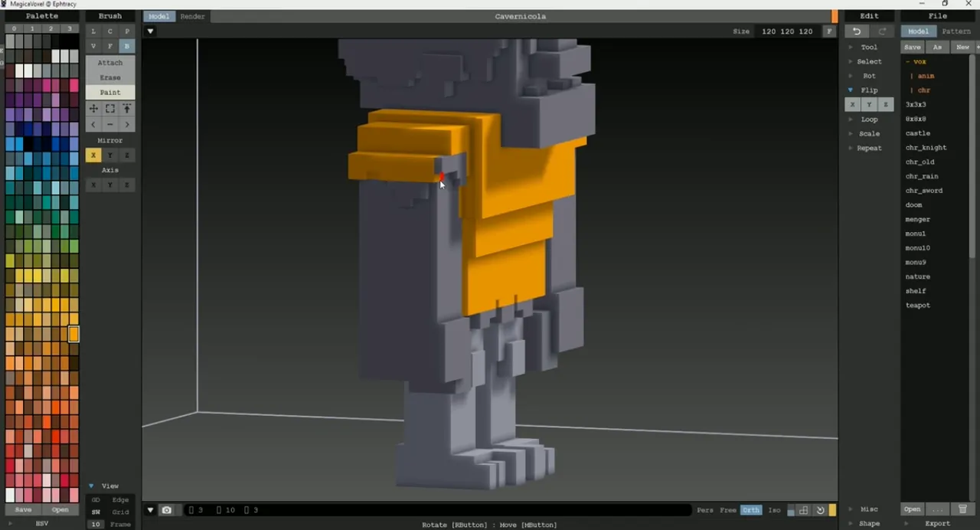The image size is (980, 530).
Task: Select palette page 0 tab
Action: (x=14, y=28)
